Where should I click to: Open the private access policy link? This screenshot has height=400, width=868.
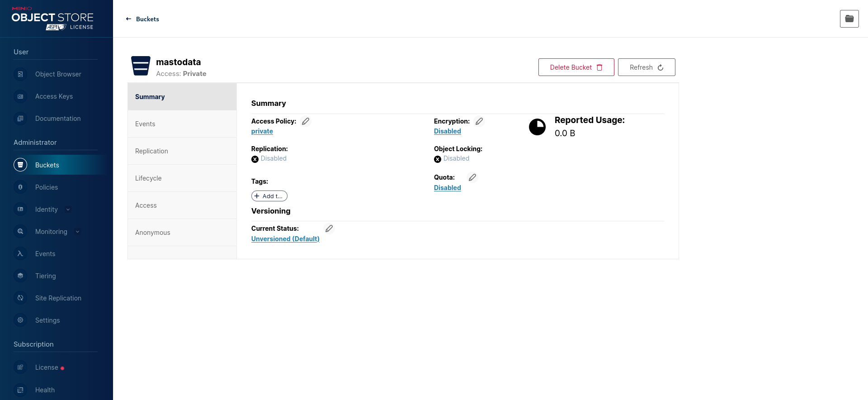(262, 131)
